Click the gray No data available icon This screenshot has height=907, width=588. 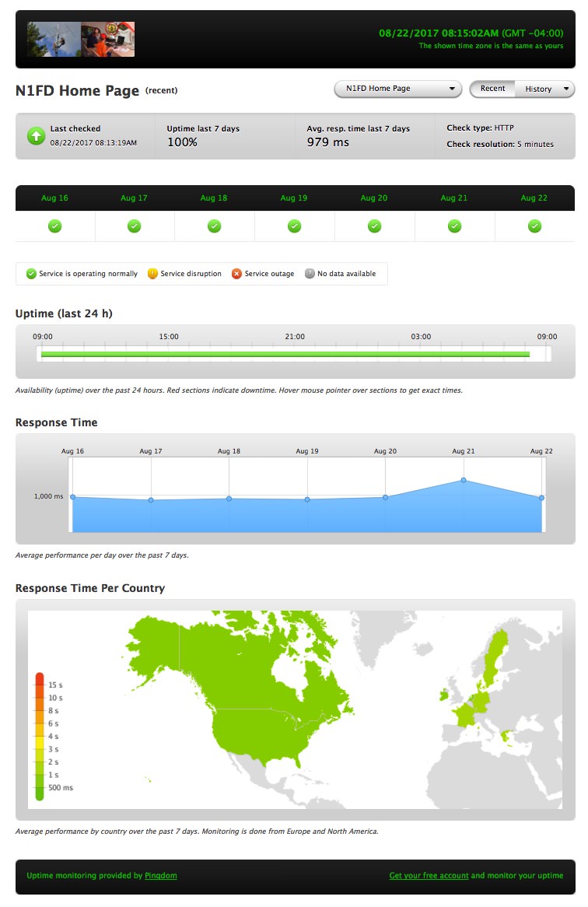click(310, 274)
